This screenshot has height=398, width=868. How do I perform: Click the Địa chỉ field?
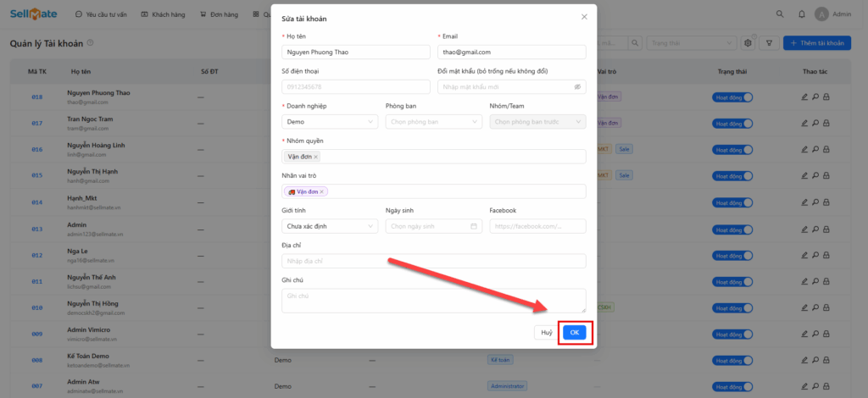pos(434,261)
